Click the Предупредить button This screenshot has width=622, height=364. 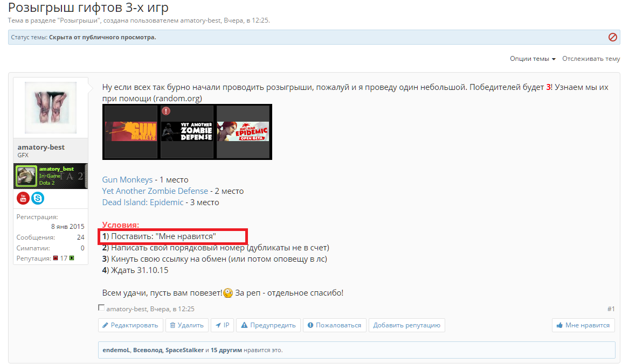(x=268, y=325)
